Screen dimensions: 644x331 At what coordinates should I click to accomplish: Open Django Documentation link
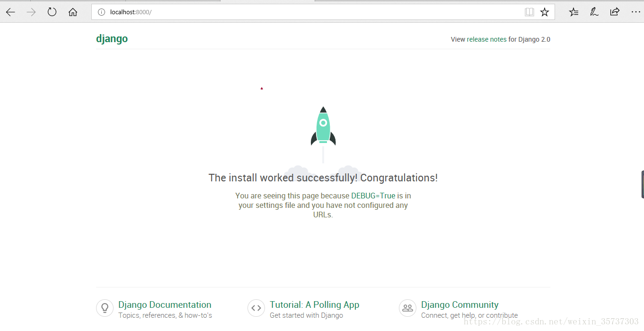coord(165,305)
